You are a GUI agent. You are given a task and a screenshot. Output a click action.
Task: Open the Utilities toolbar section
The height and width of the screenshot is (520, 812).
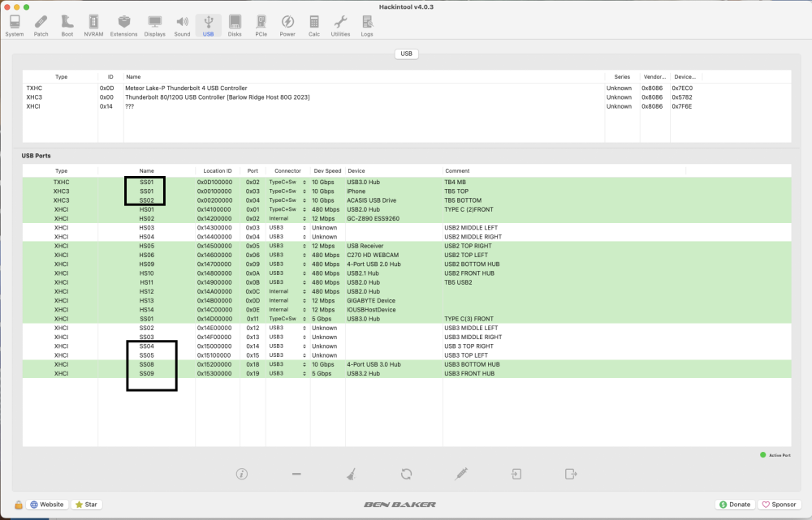[x=340, y=25]
